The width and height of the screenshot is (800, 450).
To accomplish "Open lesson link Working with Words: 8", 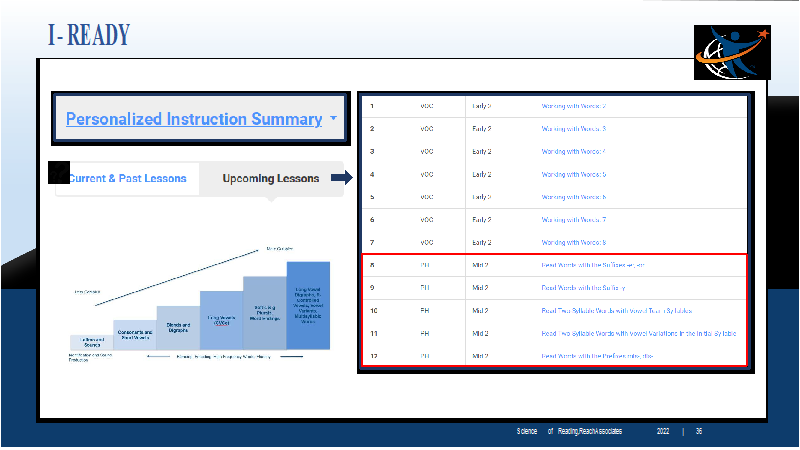I will click(573, 243).
